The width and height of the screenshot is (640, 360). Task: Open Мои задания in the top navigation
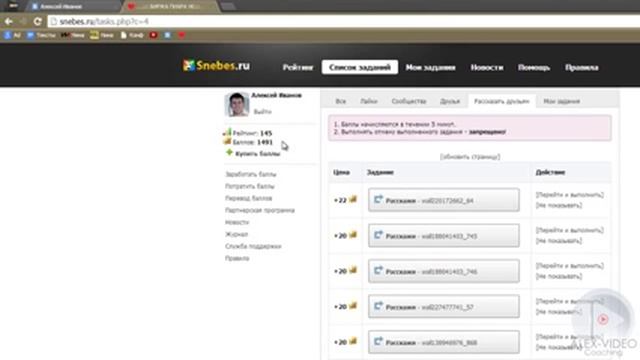point(430,67)
